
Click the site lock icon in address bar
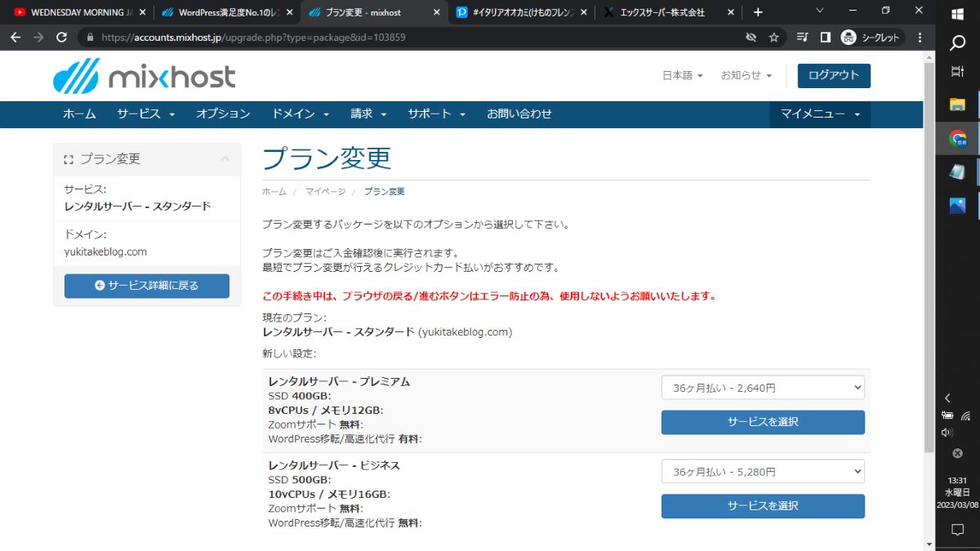89,38
